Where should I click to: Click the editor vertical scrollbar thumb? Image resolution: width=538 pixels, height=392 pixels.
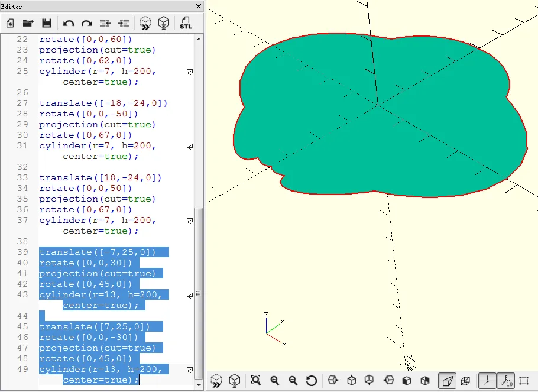[x=199, y=294]
